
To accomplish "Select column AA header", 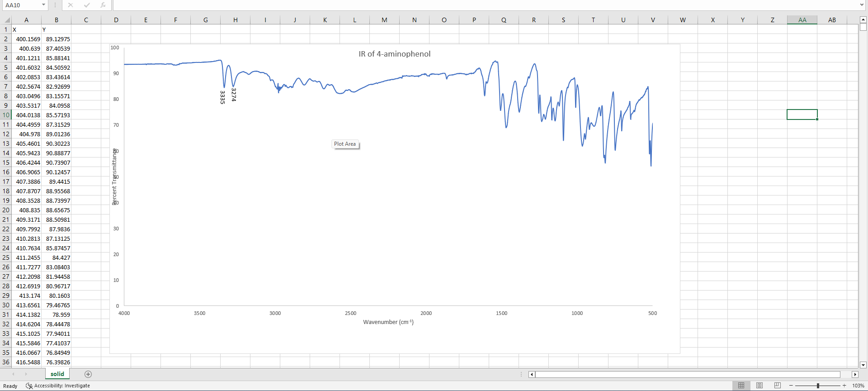I will 802,20.
